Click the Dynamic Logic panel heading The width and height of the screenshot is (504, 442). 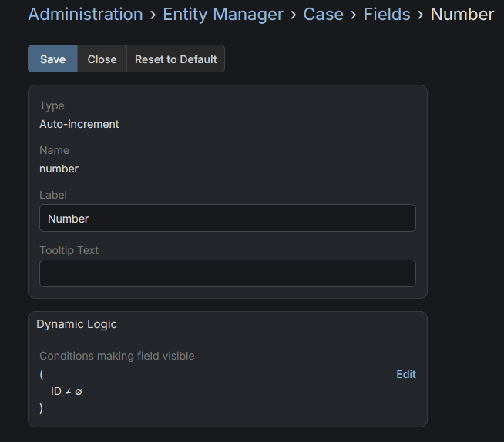coord(77,324)
